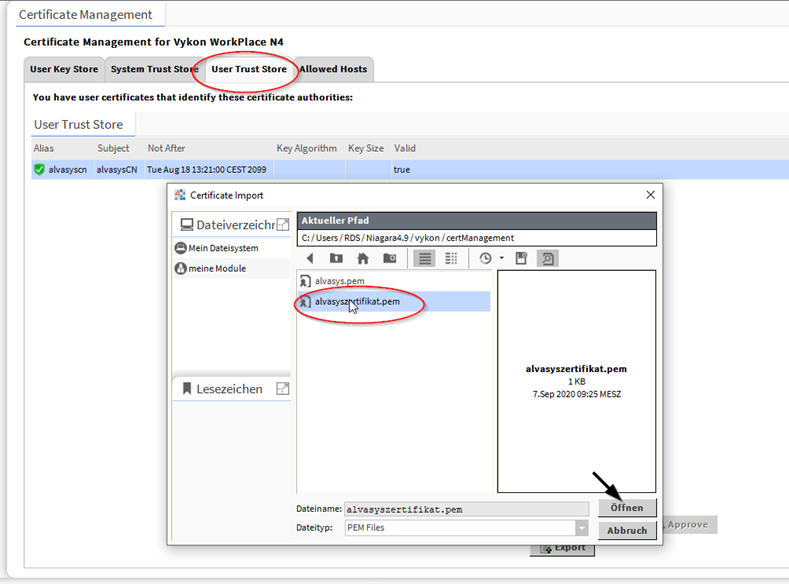This screenshot has height=584, width=789.
Task: Switch to the User Key Store tab
Action: [x=64, y=69]
